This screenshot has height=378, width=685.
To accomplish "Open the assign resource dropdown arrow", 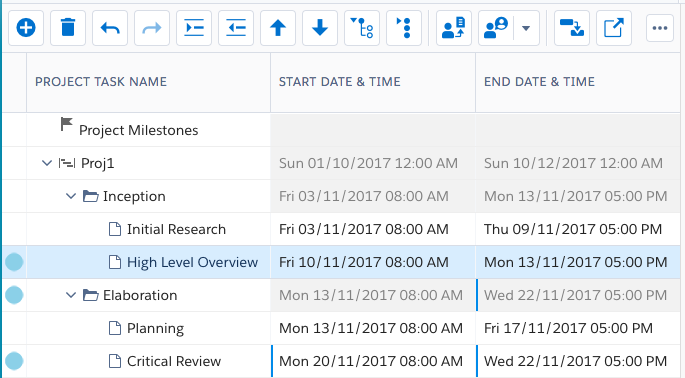I will pos(526,28).
